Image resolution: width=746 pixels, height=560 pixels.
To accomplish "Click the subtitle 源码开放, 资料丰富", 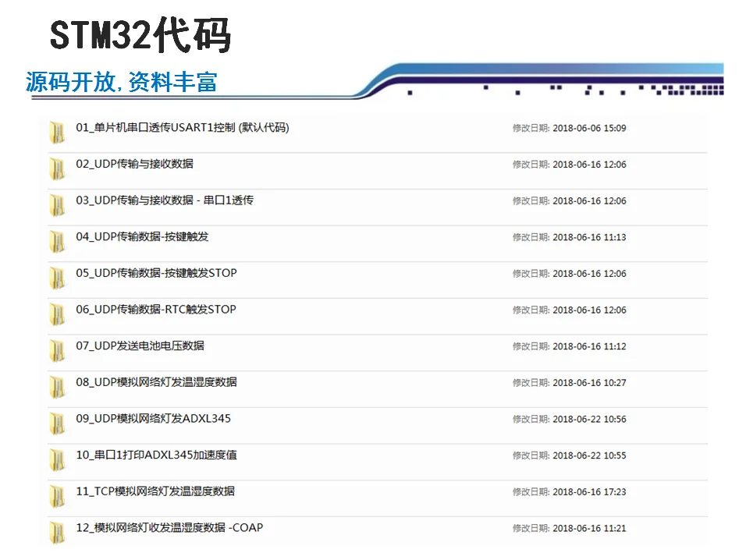I will click(x=122, y=82).
